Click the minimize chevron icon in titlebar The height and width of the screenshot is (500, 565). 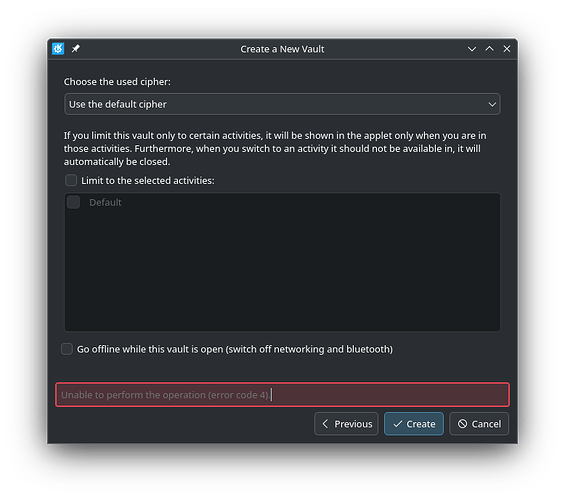coord(472,49)
